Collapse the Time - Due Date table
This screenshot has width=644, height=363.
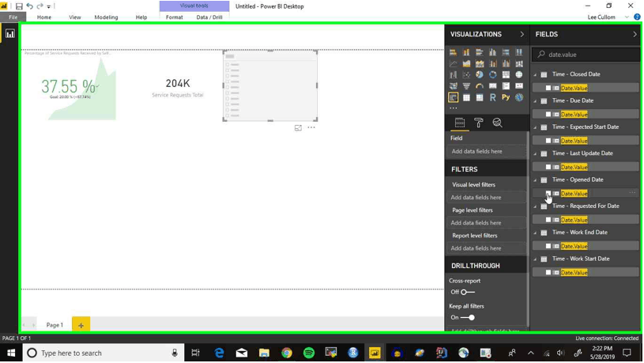point(535,101)
